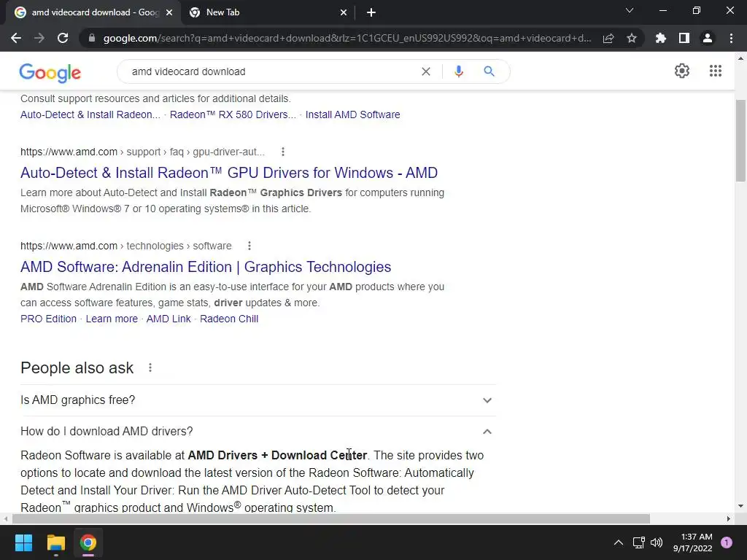This screenshot has width=747, height=560.
Task: Click the 'People also ask' heading
Action: click(x=77, y=367)
